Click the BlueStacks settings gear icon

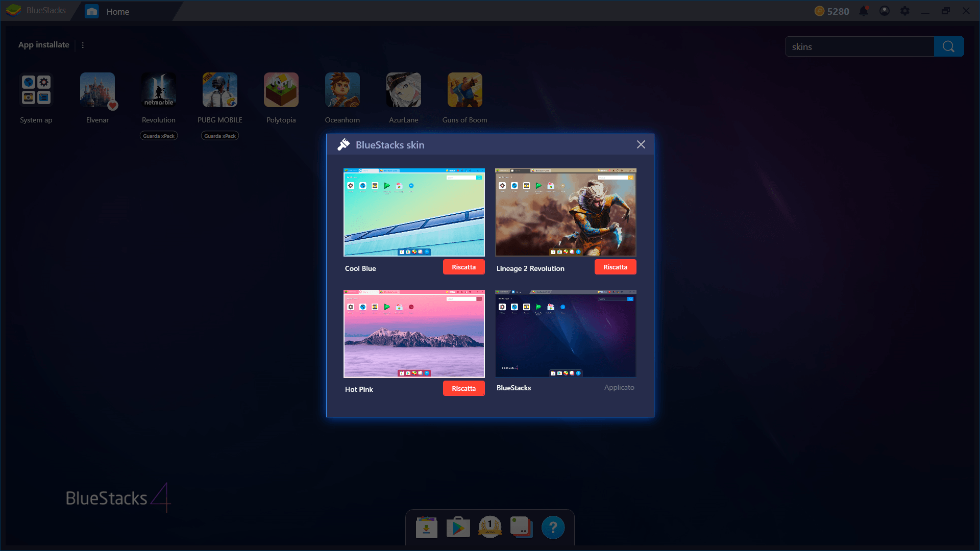(x=904, y=11)
